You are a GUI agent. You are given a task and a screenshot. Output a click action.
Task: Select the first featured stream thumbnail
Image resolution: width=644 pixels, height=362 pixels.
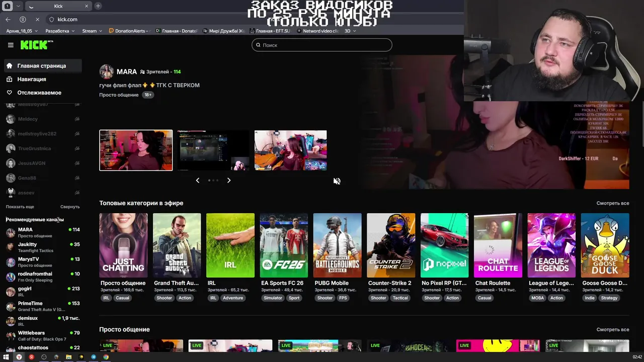click(136, 150)
